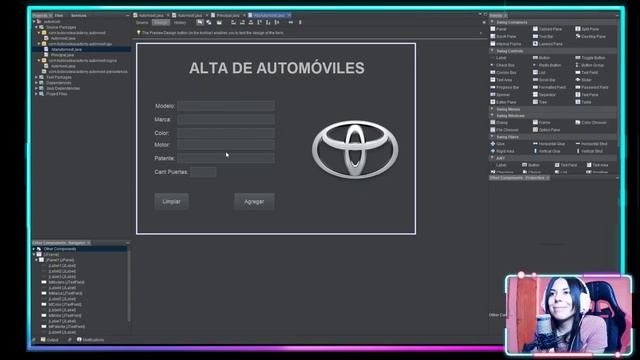The image size is (640, 360).
Task: Pick Radio Button from the palette
Action: tap(547, 65)
